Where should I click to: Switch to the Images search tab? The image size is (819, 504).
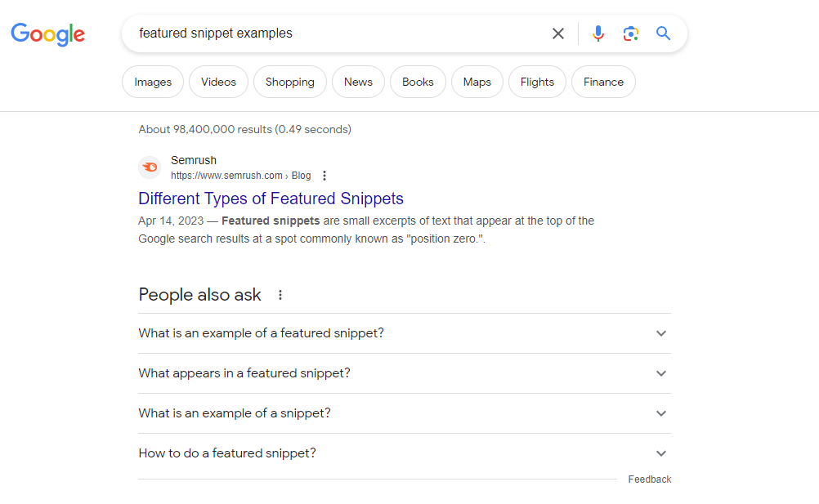coord(152,82)
